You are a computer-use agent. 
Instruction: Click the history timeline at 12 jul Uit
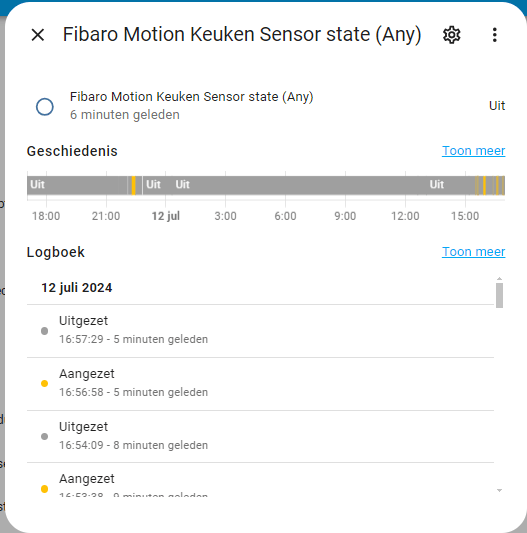point(157,185)
